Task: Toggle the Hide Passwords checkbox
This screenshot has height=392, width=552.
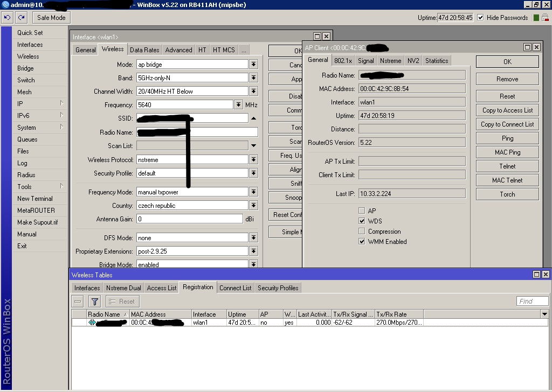Action: 480,18
